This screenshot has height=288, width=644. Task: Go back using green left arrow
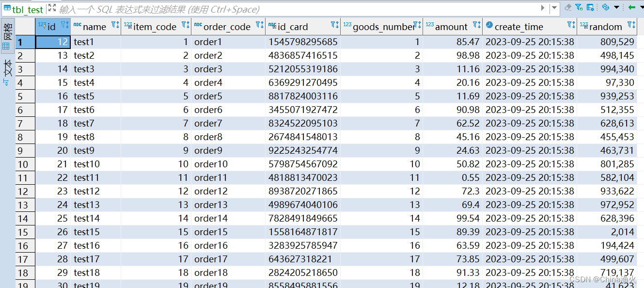click(x=632, y=7)
